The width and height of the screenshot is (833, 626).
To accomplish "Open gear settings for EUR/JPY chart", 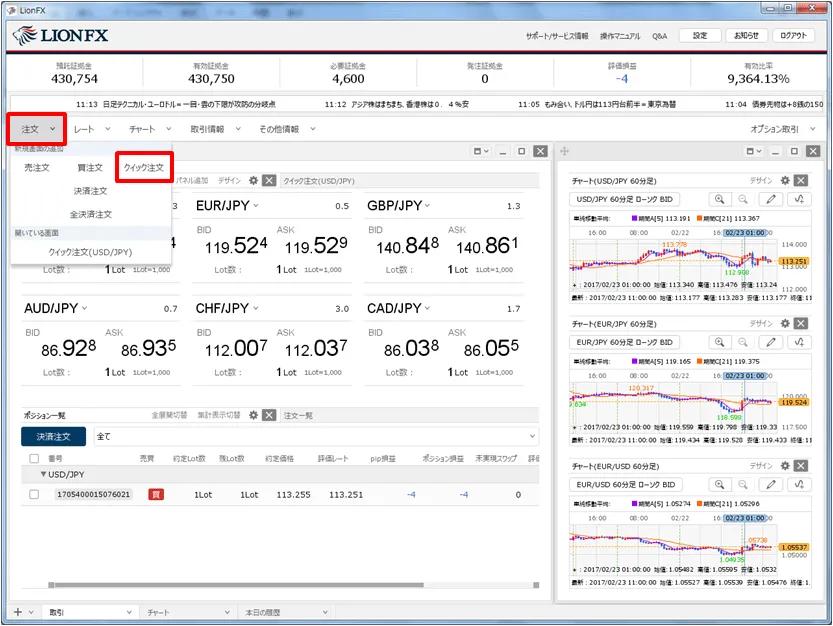I will (784, 324).
